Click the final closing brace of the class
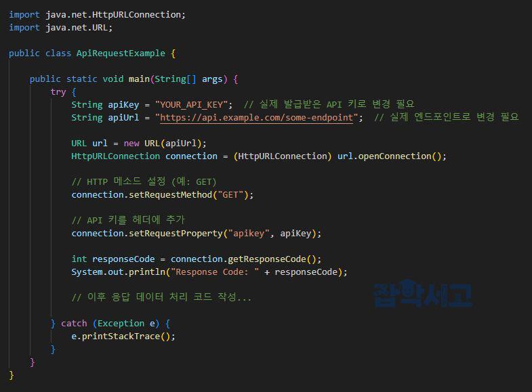This screenshot has height=392, width=532. point(12,375)
